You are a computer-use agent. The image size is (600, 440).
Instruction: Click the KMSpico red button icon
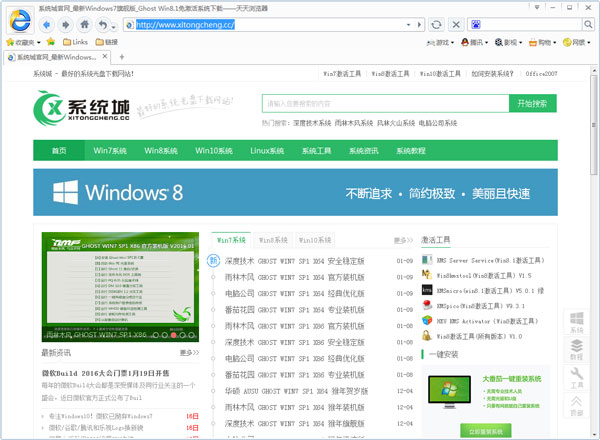click(427, 305)
